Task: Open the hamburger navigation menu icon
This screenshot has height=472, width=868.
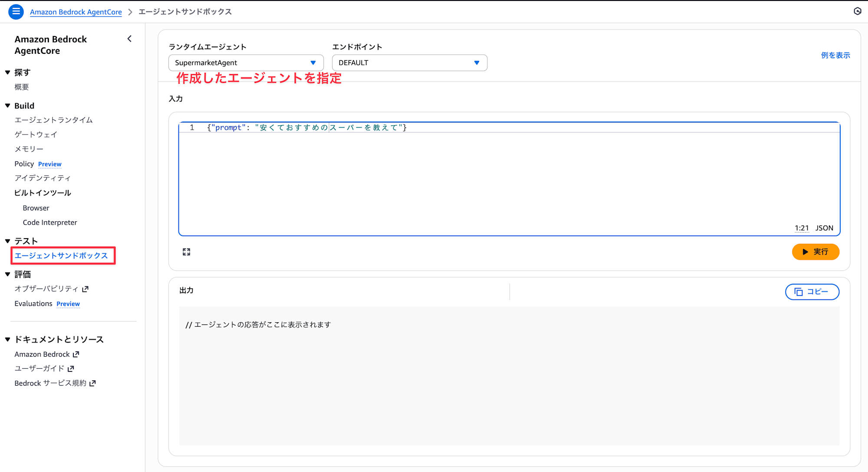Action: coord(16,12)
